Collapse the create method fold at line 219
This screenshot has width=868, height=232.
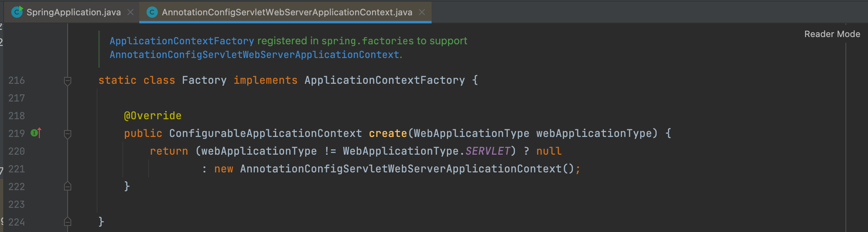(68, 134)
